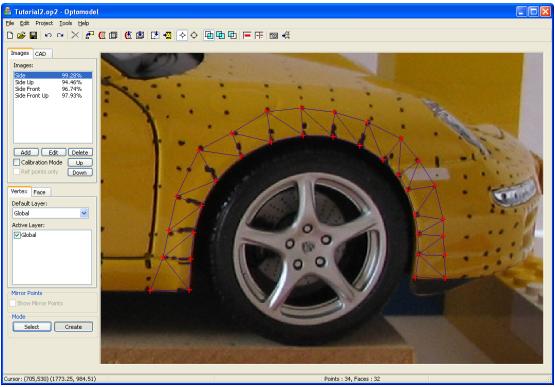The width and height of the screenshot is (555, 387).
Task: Switch to the CAD tab
Action: 40,54
